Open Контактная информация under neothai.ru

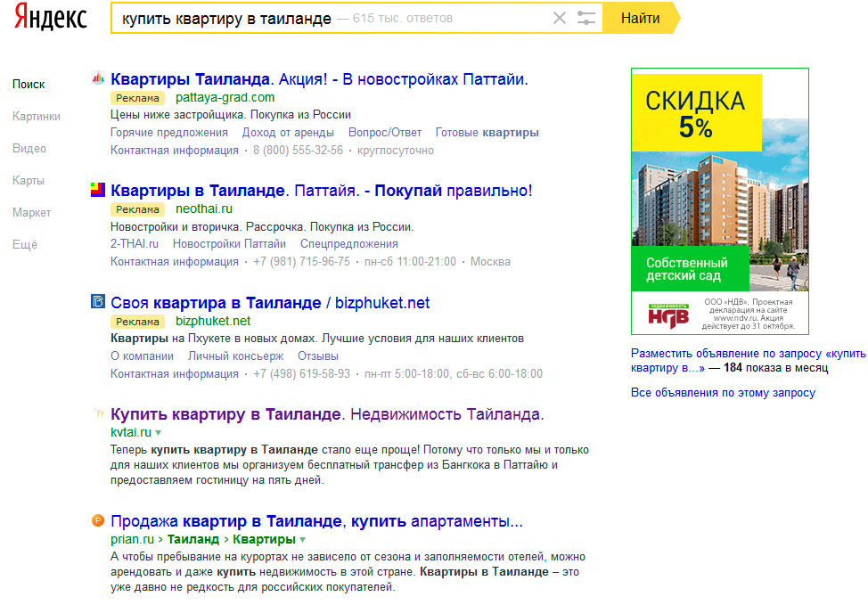coord(175,261)
